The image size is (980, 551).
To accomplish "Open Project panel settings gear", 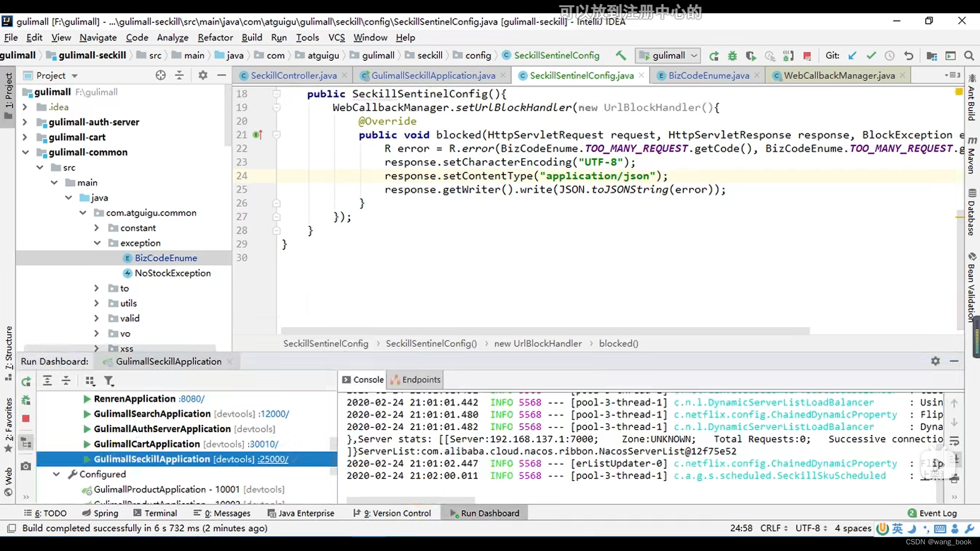I will (203, 75).
